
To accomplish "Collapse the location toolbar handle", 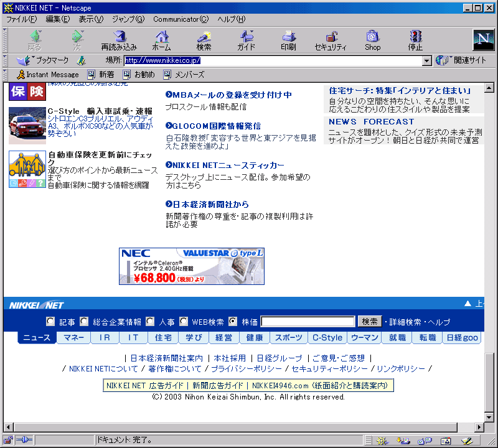I will pyautogui.click(x=5, y=60).
